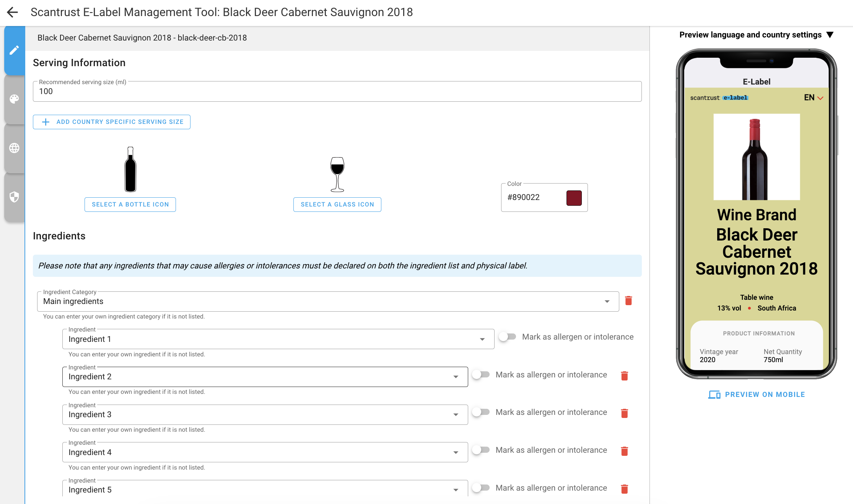Click Net Quantity '750ml' in preview
Image resolution: width=853 pixels, height=504 pixels.
click(x=773, y=360)
